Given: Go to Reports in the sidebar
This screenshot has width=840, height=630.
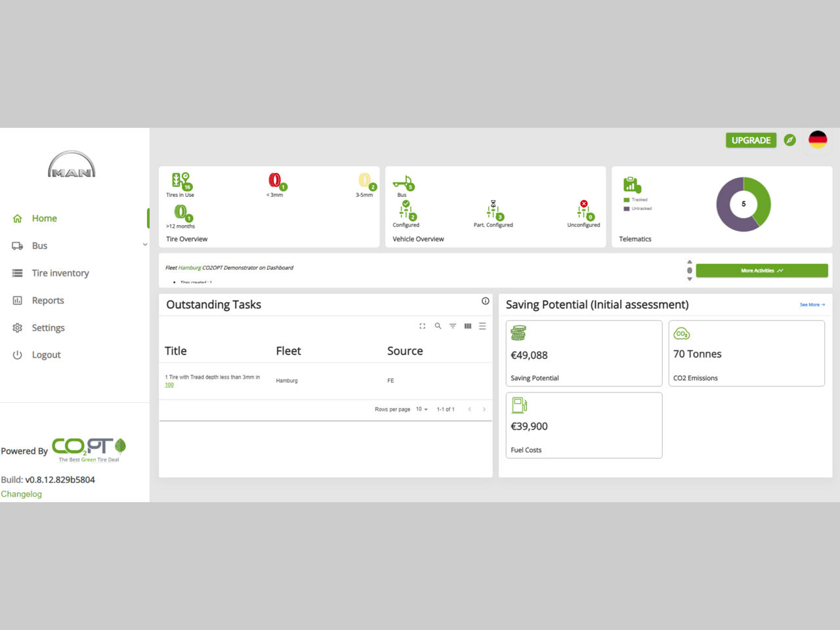Looking at the screenshot, I should pyautogui.click(x=48, y=300).
